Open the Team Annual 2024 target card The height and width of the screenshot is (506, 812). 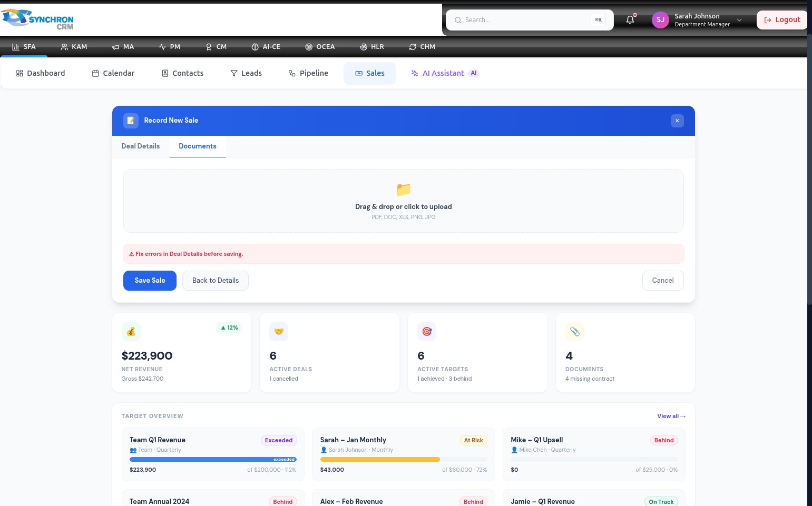coord(213,499)
